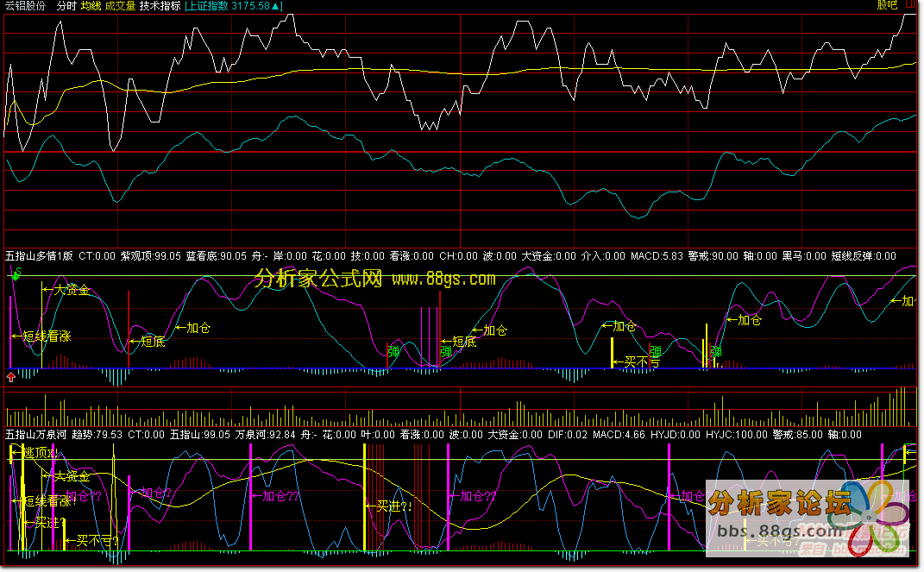Click the 大资金 marker in 多情 panel
The image size is (924, 572).
[66, 290]
